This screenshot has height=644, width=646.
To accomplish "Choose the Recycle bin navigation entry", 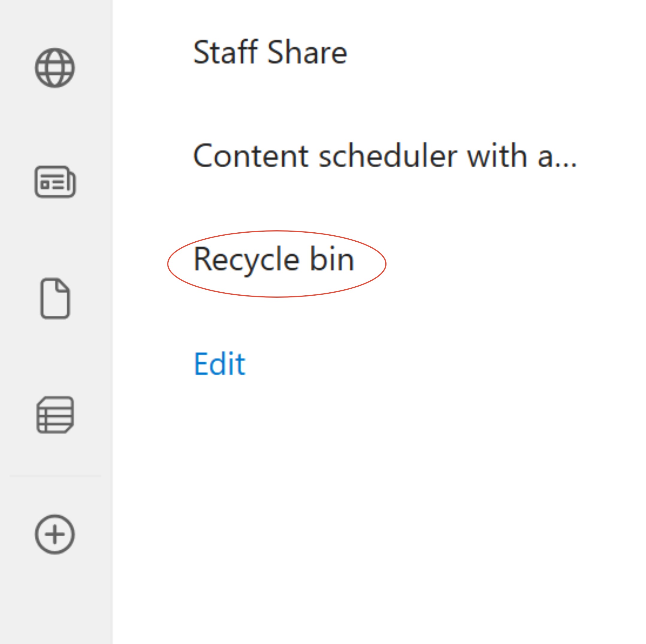I will [x=274, y=259].
